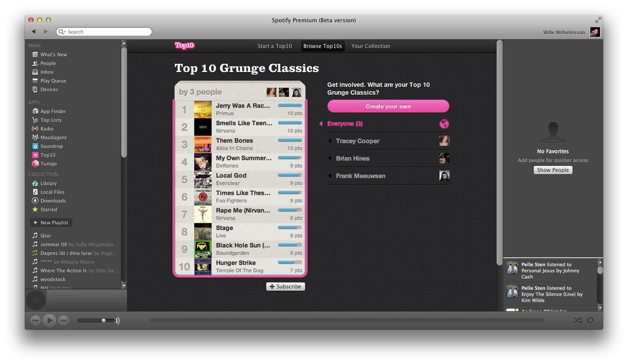The width and height of the screenshot is (628, 364).
Task: Click inside the search field
Action: pos(103,31)
